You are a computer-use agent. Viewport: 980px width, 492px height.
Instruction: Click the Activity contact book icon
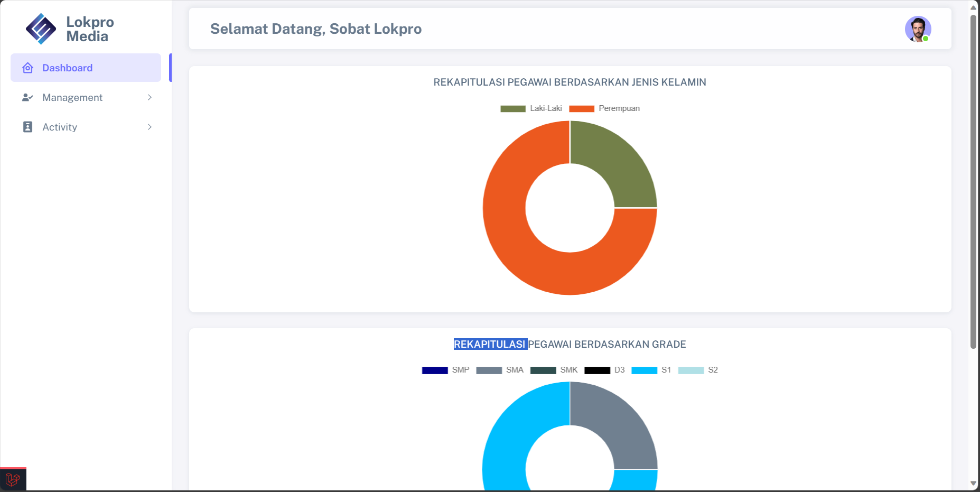[x=28, y=127]
